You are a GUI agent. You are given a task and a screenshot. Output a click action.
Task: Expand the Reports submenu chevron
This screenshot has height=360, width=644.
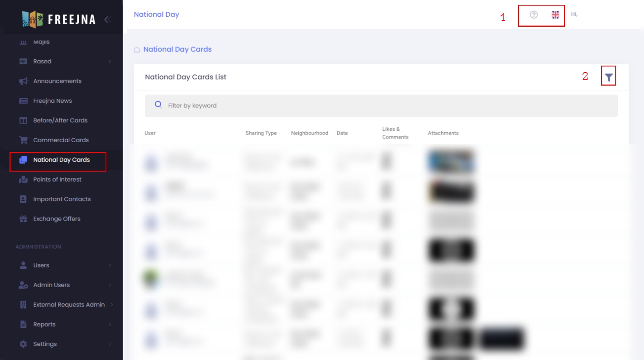110,325
